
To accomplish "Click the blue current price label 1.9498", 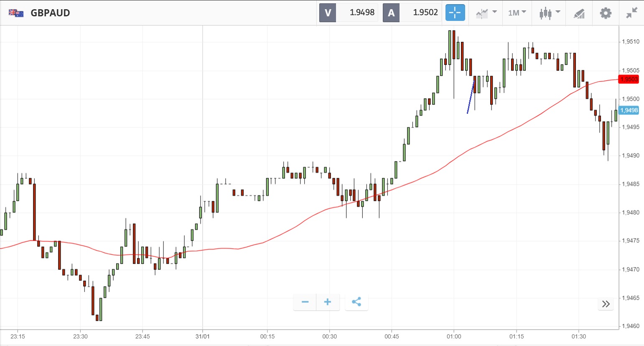I will click(629, 110).
